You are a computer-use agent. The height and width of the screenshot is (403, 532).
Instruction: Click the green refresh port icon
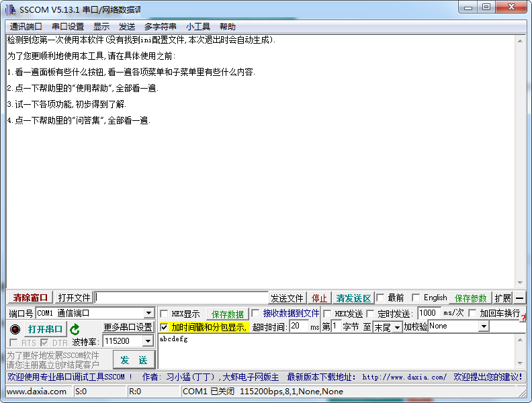tap(75, 329)
